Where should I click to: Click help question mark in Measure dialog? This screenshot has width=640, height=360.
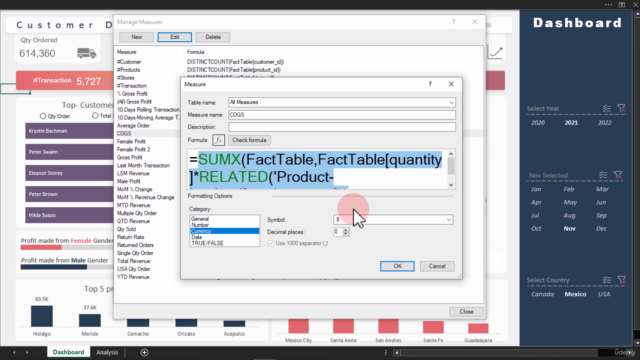[x=430, y=84]
